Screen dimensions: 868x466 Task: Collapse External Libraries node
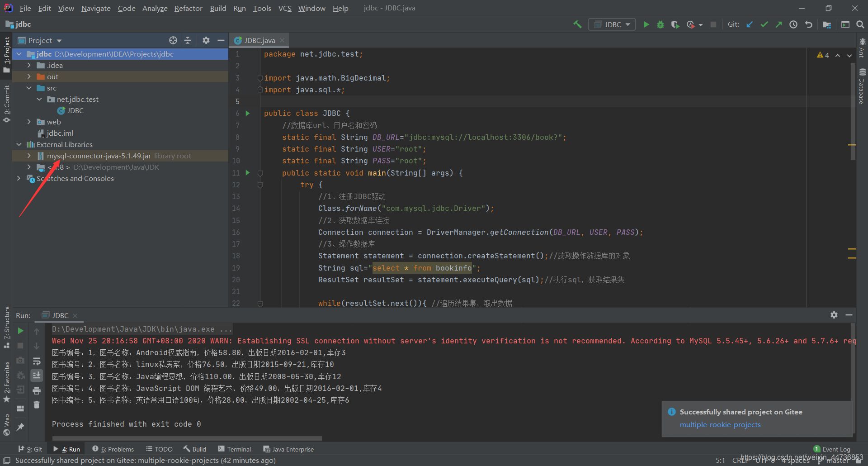pyautogui.click(x=19, y=144)
